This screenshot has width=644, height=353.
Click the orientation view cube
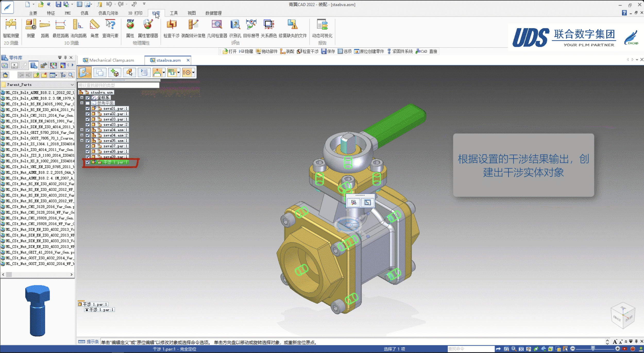tap(623, 316)
